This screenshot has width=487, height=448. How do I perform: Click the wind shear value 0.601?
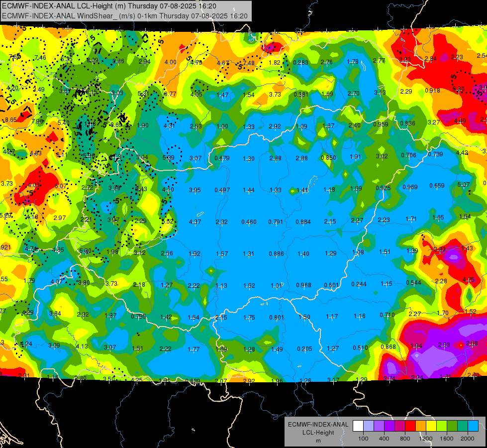pos(331,285)
